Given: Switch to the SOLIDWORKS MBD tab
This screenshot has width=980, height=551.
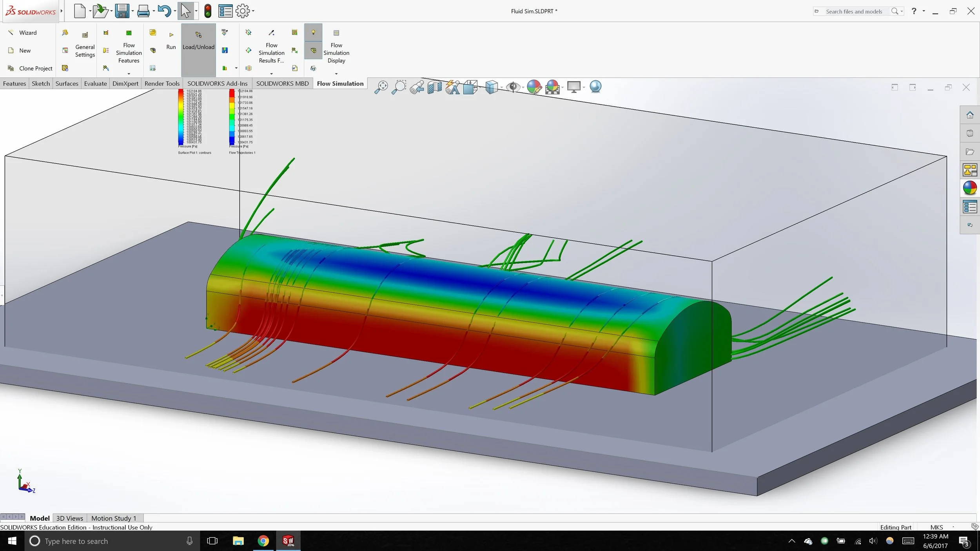Looking at the screenshot, I should point(282,83).
